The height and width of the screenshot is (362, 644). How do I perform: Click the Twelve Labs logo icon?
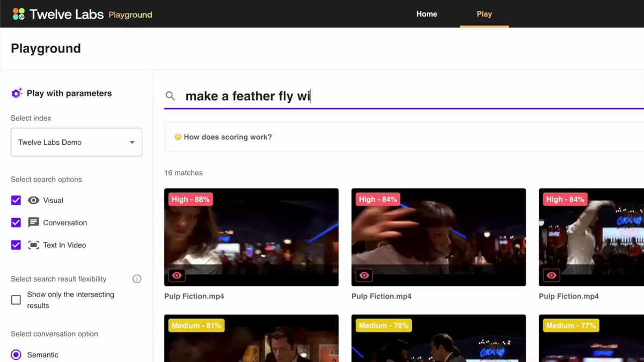tap(18, 14)
